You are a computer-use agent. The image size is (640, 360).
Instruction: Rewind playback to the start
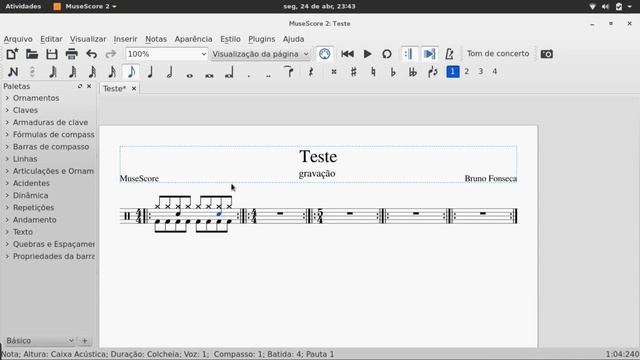click(x=347, y=54)
